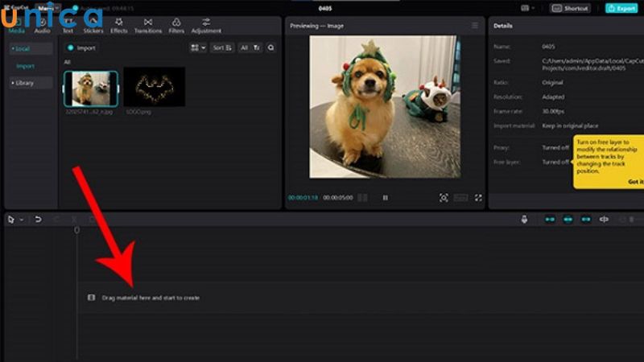Screen dimensions: 644x362
Task: Open the grid view mode dropdown
Action: tap(197, 48)
